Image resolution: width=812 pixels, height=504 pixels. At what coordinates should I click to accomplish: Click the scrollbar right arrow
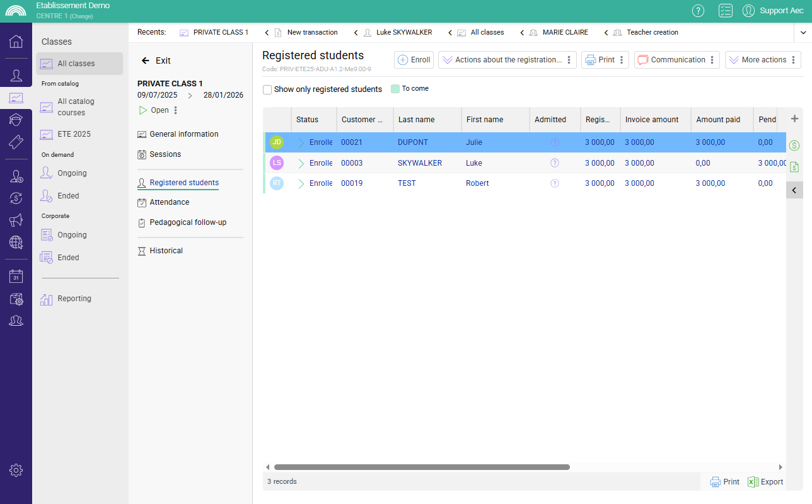point(780,467)
